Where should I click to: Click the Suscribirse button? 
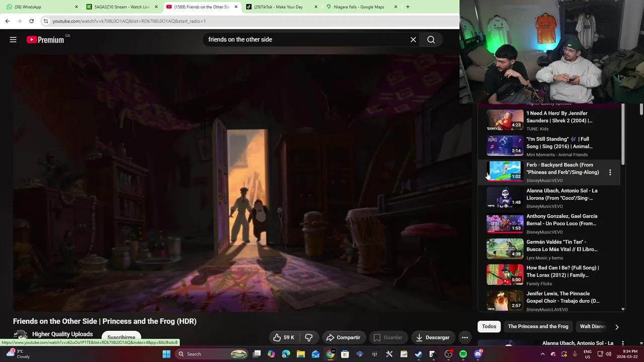pos(121,337)
